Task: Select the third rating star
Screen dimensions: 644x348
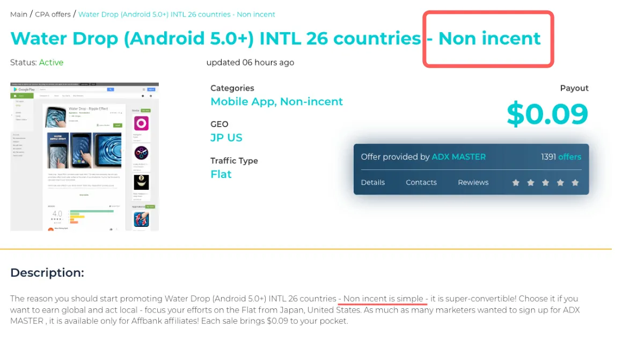Action: pyautogui.click(x=545, y=183)
